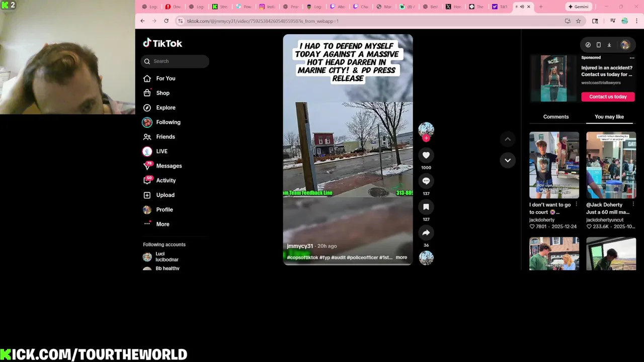Image resolution: width=644 pixels, height=362 pixels.
Task: Bookmark the video to favorites
Action: tap(426, 207)
